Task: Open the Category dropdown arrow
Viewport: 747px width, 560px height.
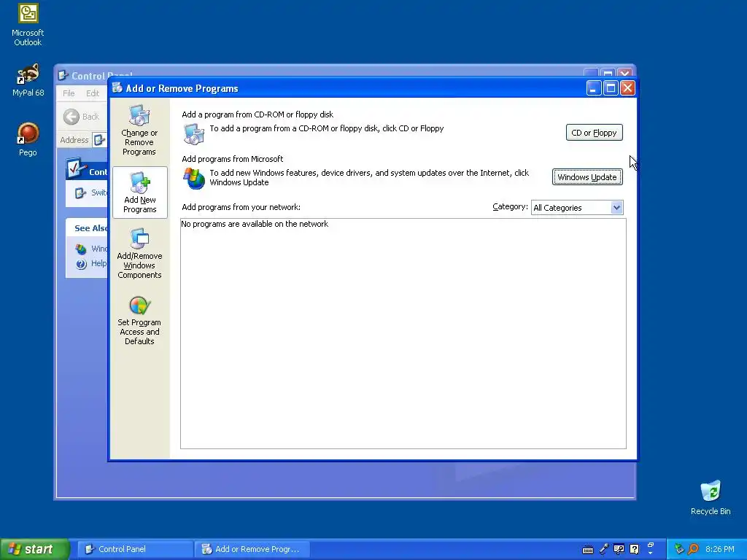Action: 616,208
